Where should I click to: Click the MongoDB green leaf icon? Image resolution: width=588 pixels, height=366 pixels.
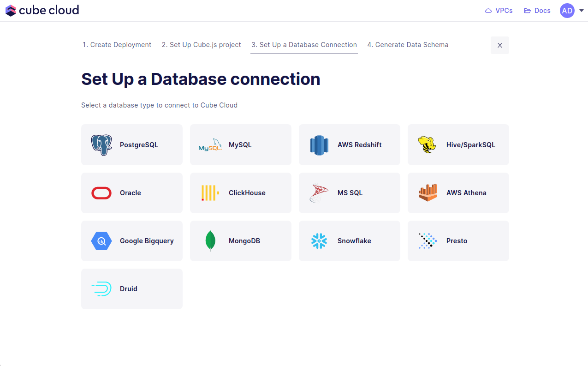point(210,241)
